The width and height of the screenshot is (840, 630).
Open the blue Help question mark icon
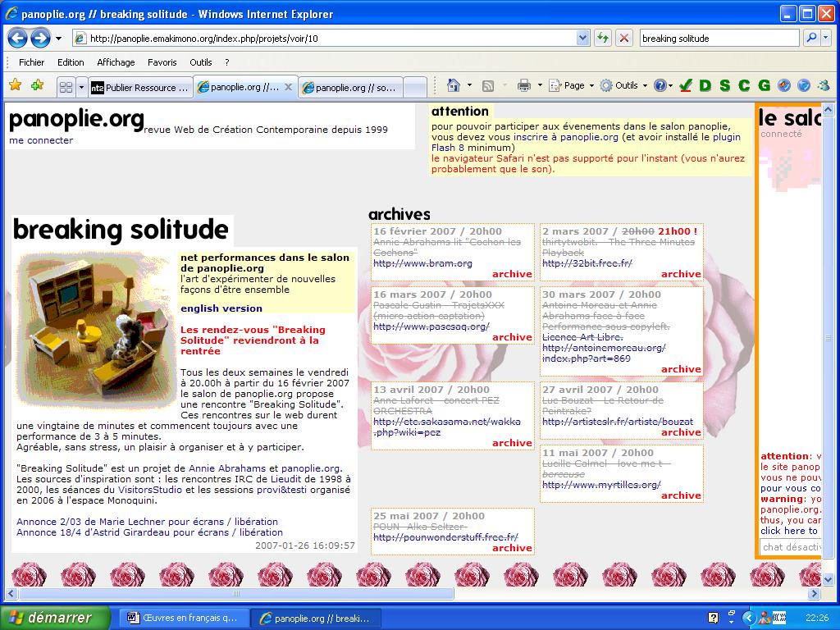coord(660,85)
